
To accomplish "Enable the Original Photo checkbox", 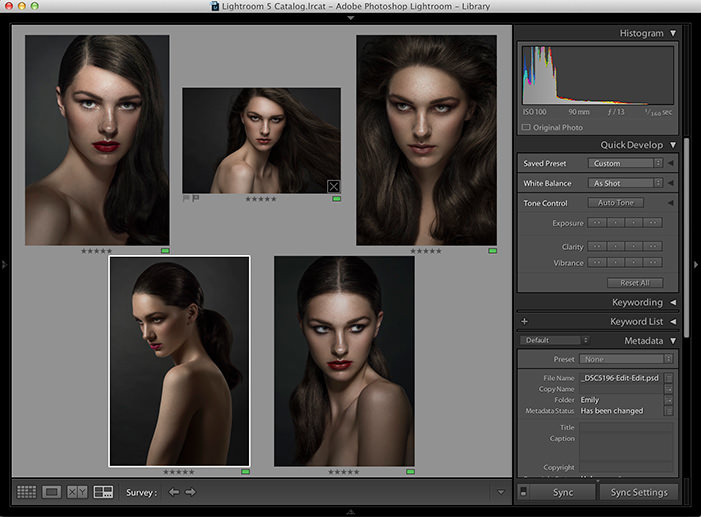I will point(526,128).
